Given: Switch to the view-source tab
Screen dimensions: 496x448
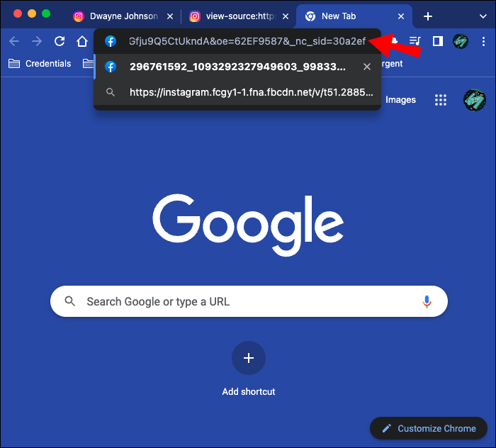Looking at the screenshot, I should click(x=238, y=16).
